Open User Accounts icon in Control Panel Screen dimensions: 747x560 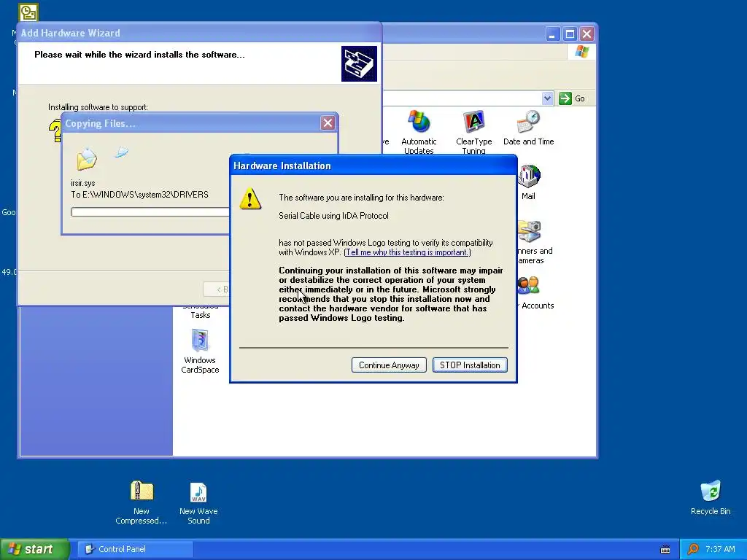[529, 286]
